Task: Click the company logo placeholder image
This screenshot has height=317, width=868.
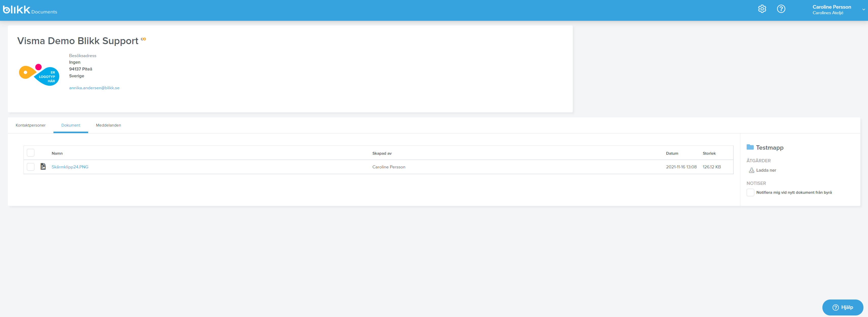Action: click(39, 75)
